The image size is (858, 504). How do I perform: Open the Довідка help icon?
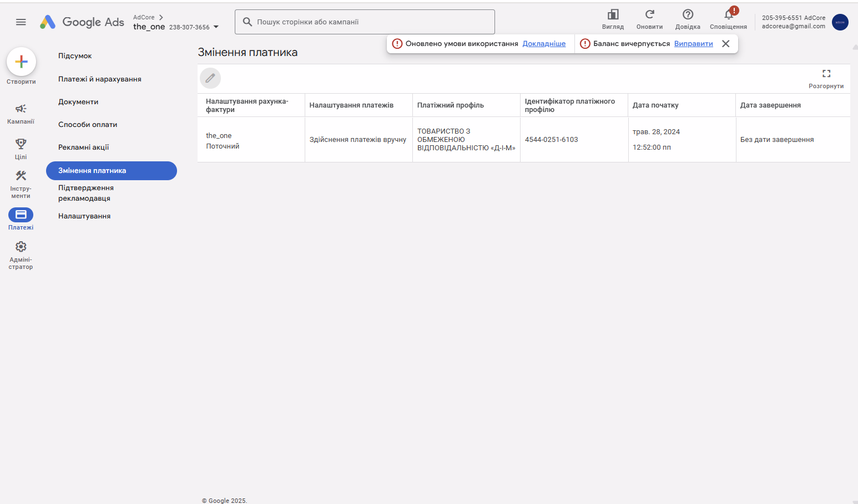[688, 14]
